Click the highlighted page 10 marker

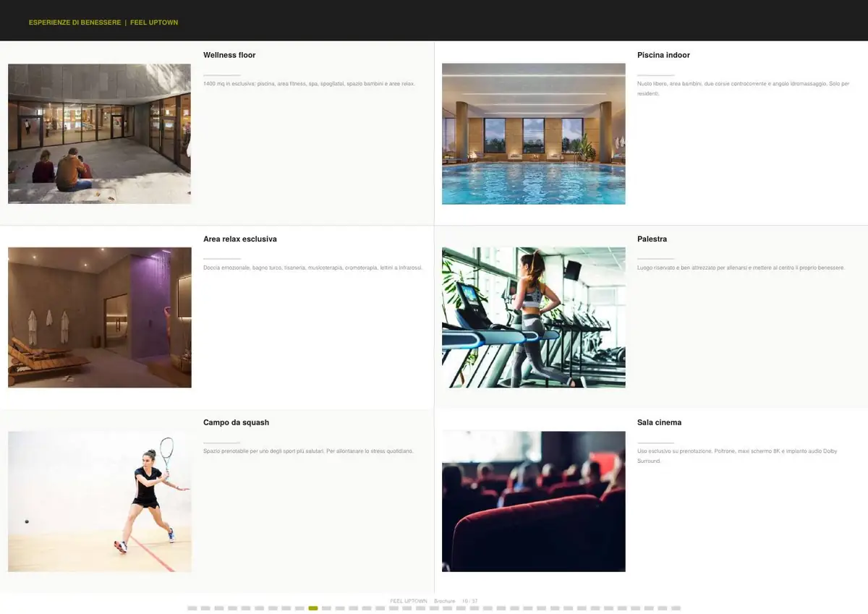point(313,609)
